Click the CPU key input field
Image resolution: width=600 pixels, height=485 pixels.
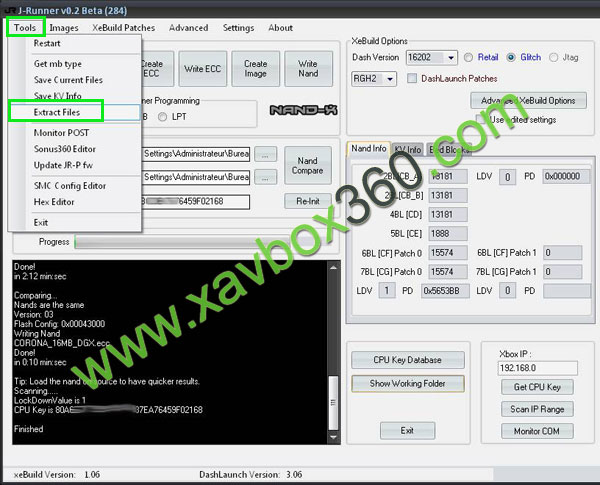(x=195, y=202)
